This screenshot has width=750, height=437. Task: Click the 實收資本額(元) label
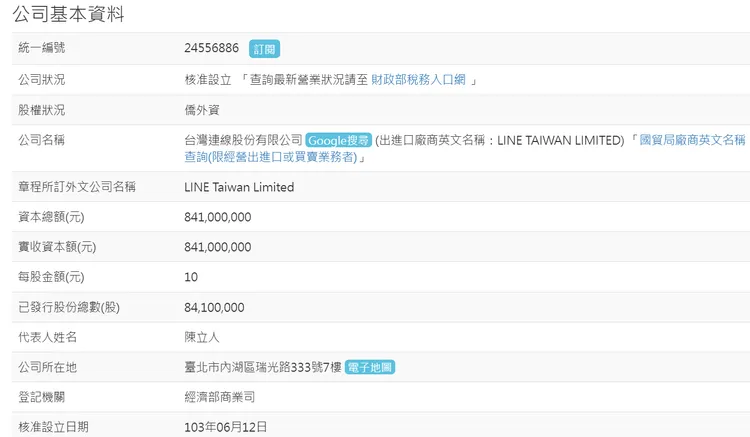click(x=57, y=247)
